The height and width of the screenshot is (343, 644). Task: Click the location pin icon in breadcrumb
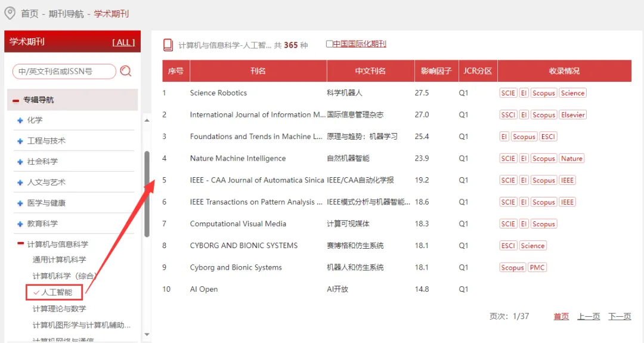[x=10, y=14]
